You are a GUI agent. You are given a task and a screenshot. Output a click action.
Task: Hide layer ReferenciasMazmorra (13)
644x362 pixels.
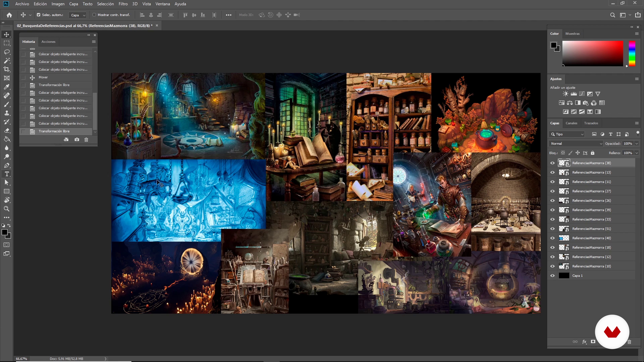tap(552, 172)
